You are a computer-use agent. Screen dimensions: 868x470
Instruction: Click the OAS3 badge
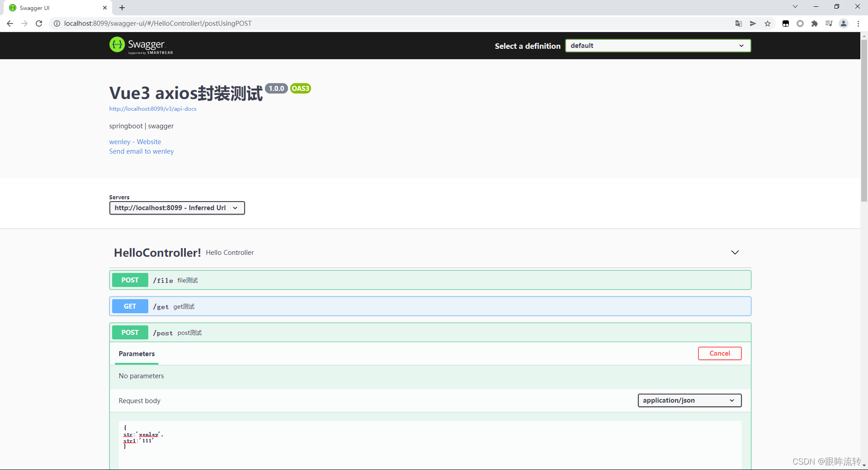[301, 89]
